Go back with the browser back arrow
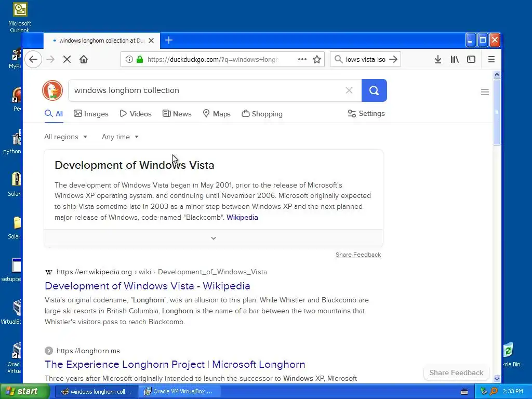532x399 pixels. tap(33, 59)
